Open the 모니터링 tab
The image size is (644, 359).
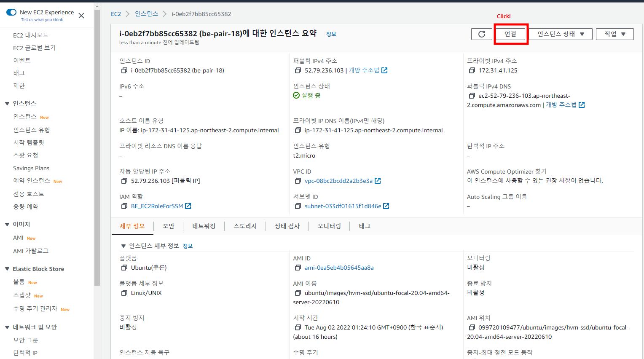329,226
